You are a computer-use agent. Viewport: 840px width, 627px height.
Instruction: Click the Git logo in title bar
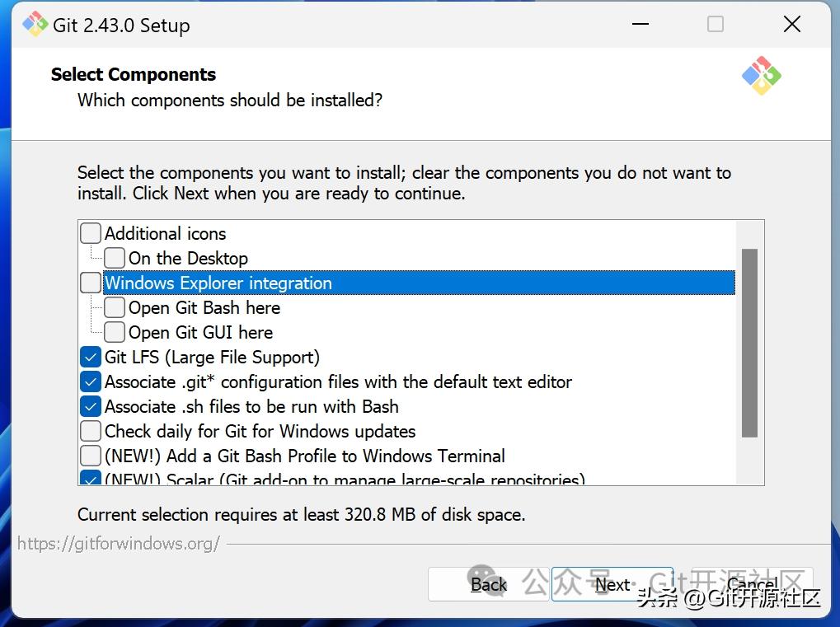click(x=35, y=24)
